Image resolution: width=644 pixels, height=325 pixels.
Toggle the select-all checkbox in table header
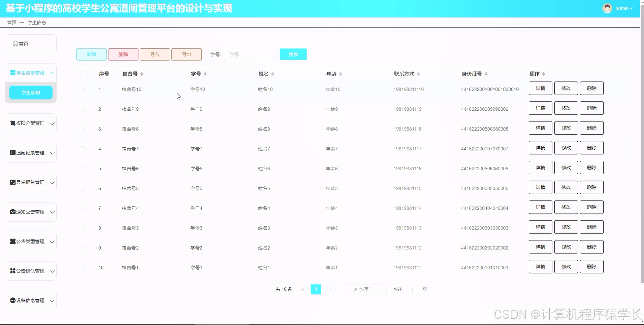(82, 74)
